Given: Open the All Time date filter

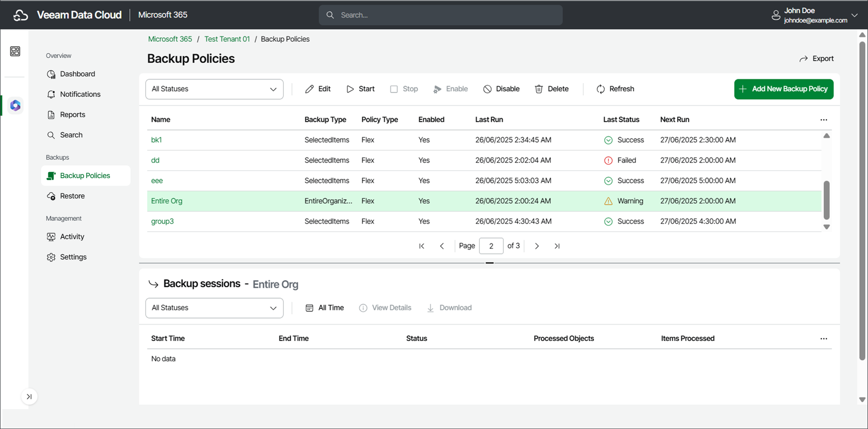Looking at the screenshot, I should 325,308.
